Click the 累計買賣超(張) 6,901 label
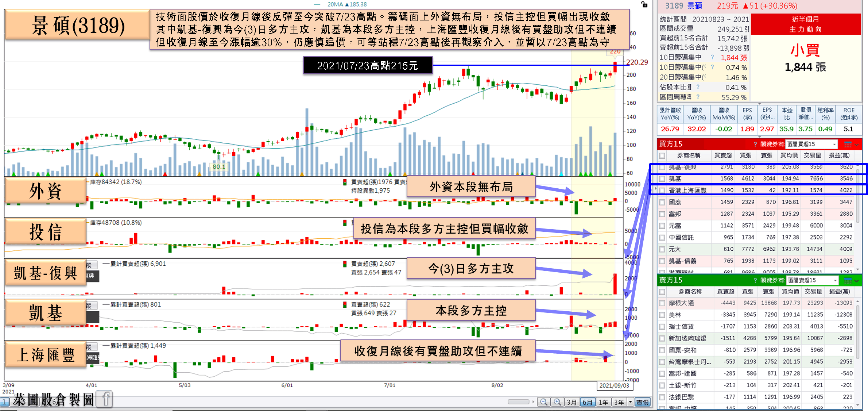 [138, 264]
